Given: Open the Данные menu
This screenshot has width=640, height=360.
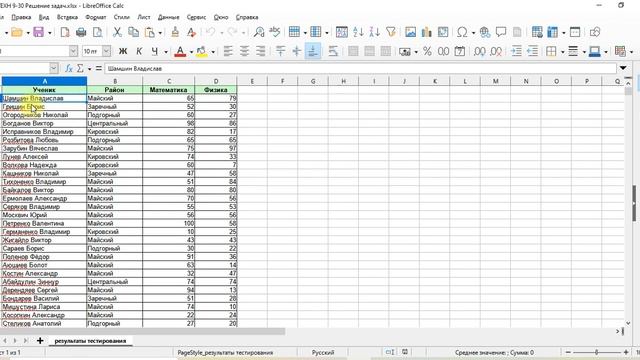Looking at the screenshot, I should (169, 17).
